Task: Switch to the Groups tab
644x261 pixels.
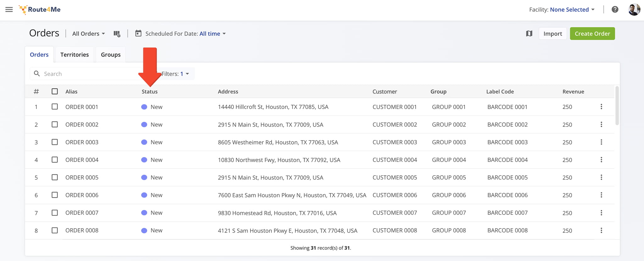Action: point(111,54)
